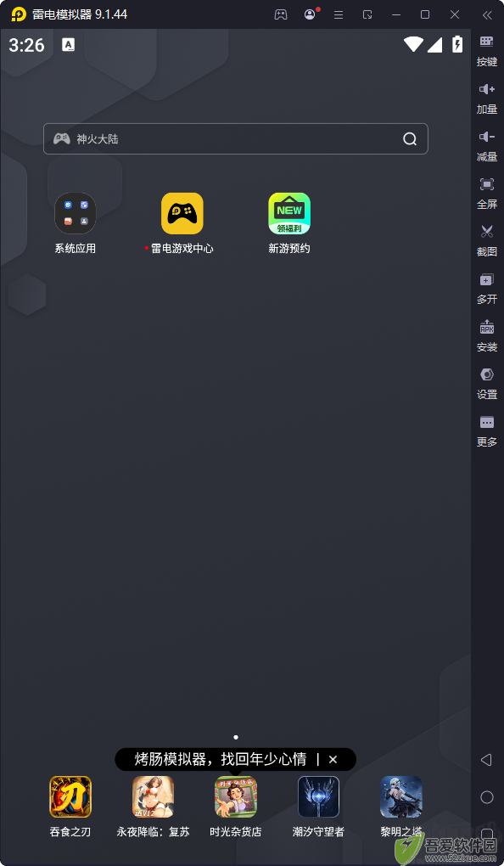Open the gamepad icon in title bar
504x866 pixels.
(281, 15)
